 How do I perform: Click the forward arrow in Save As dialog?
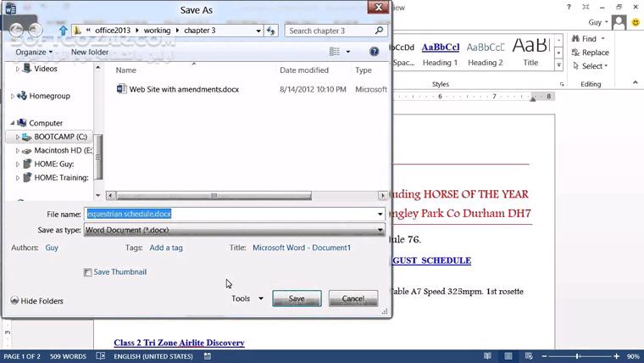[36, 30]
